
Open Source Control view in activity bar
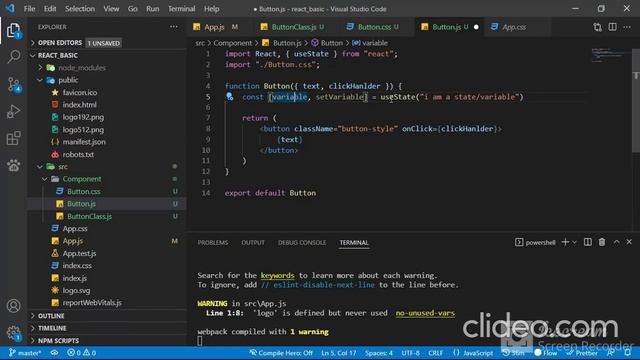[x=13, y=84]
